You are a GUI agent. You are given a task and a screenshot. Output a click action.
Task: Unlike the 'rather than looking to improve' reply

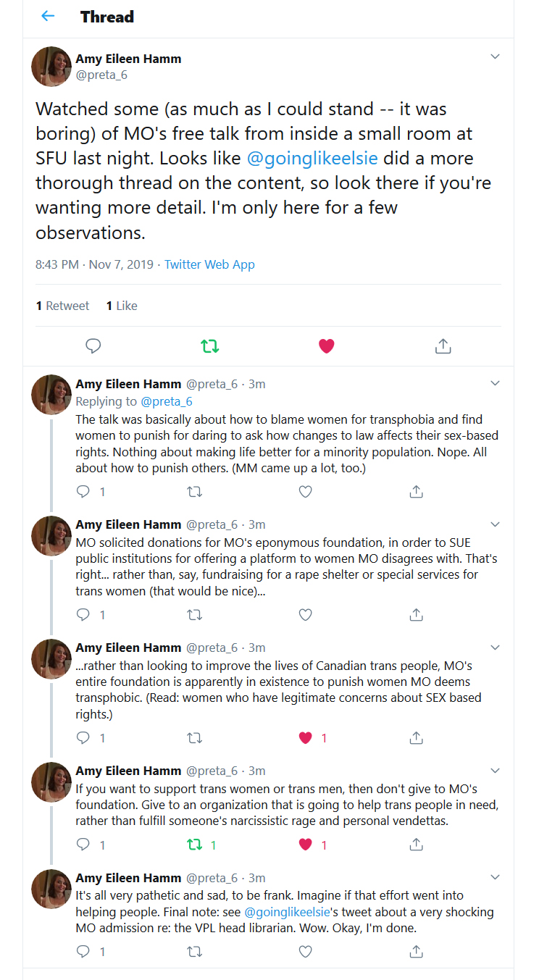click(x=306, y=738)
